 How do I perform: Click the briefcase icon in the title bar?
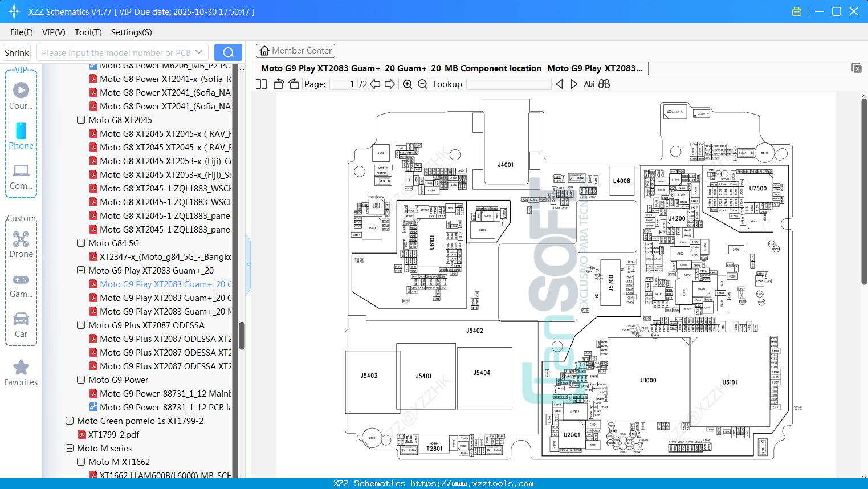(797, 11)
